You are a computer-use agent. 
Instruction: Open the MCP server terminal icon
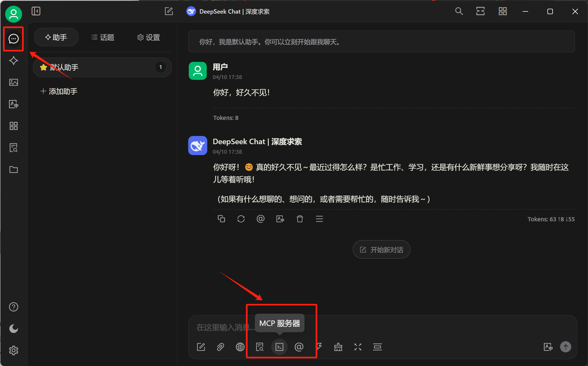(279, 347)
